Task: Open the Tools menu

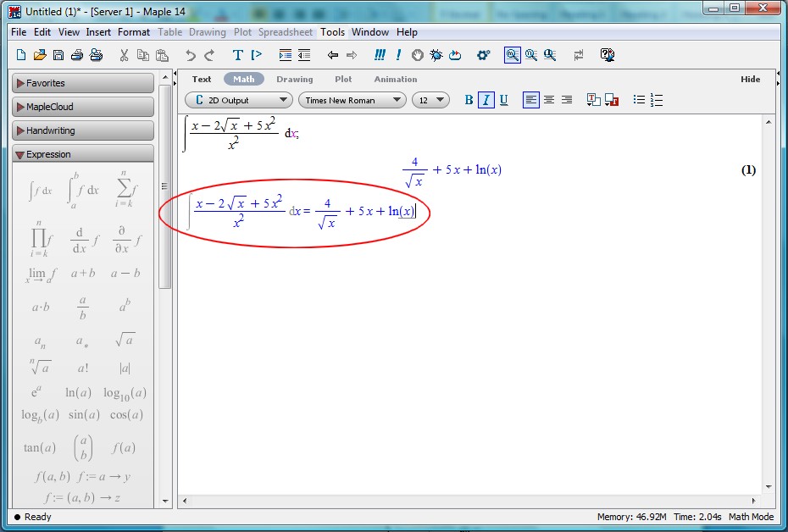Action: pyautogui.click(x=332, y=32)
